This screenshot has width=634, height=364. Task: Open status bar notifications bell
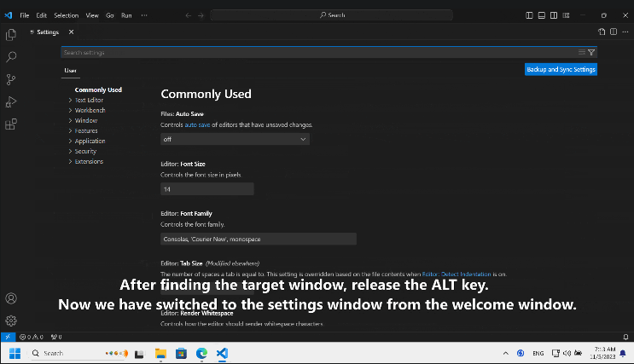click(625, 337)
